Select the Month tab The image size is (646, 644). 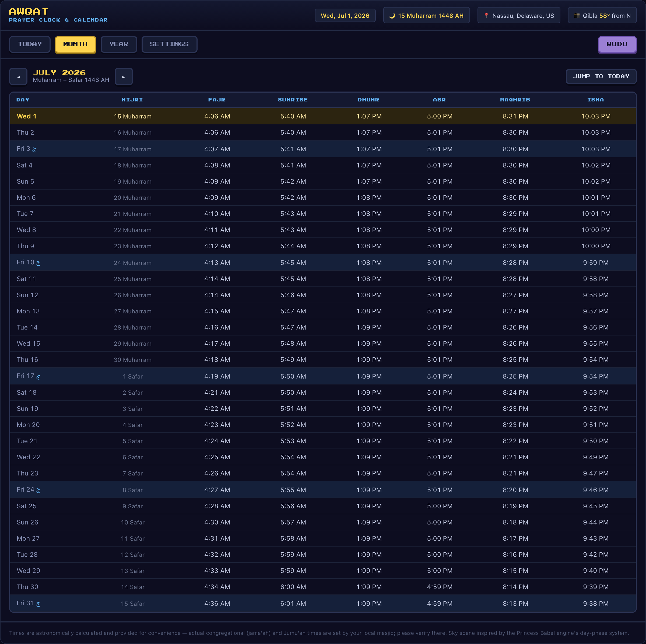[x=75, y=44]
